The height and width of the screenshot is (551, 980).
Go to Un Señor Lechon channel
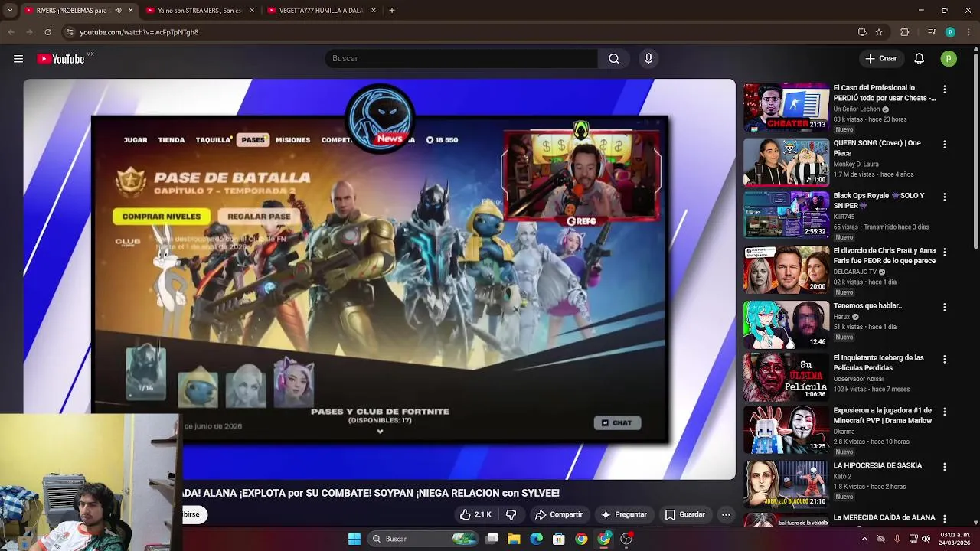pyautogui.click(x=857, y=109)
